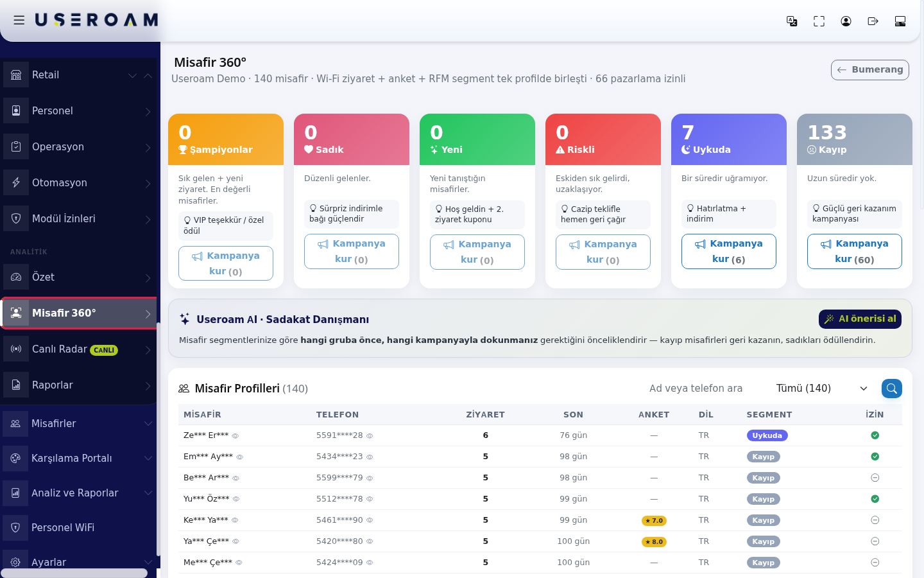Click the sidebar horizontal scrollbar

click(x=74, y=574)
